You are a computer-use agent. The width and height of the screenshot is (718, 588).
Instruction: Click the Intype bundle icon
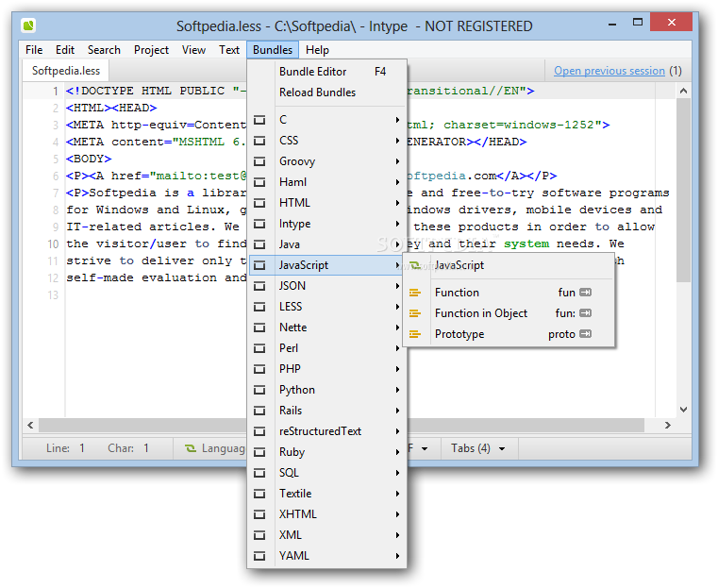(x=259, y=224)
